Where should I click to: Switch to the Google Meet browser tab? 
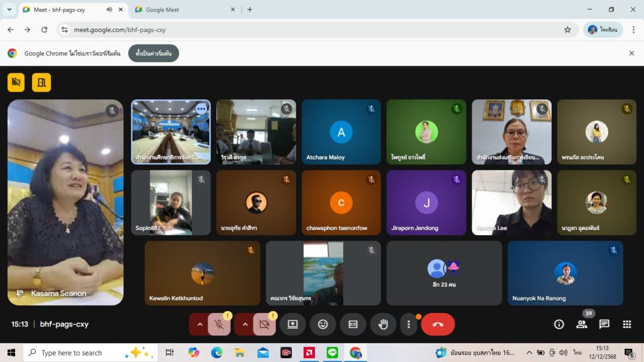coord(182,9)
